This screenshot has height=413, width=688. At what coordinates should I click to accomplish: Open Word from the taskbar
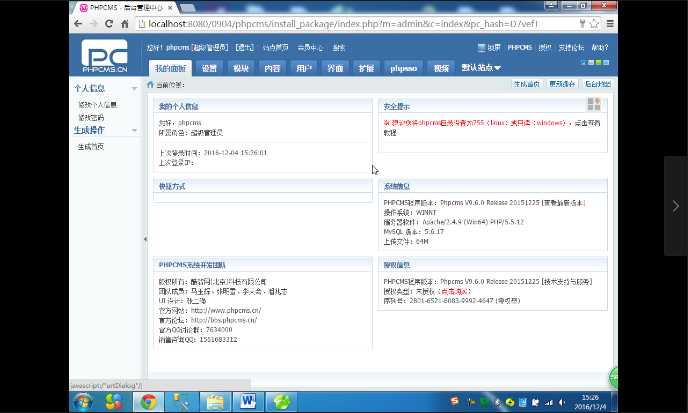click(248, 402)
